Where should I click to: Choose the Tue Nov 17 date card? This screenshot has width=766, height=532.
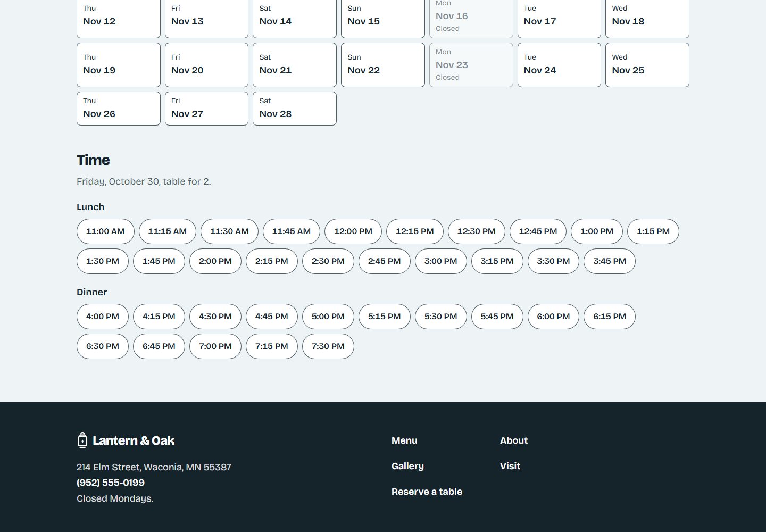559,19
